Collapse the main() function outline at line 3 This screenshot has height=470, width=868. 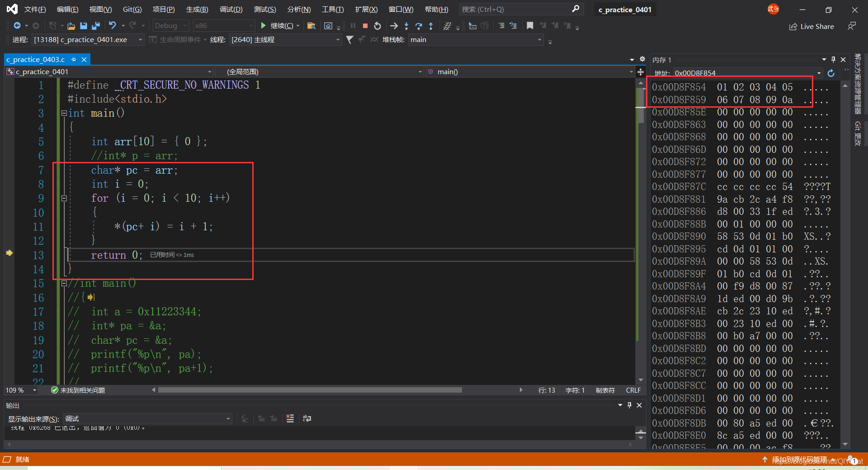click(x=64, y=113)
